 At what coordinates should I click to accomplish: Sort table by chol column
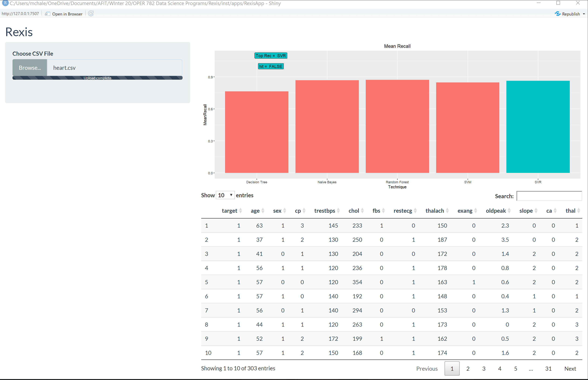pos(356,211)
